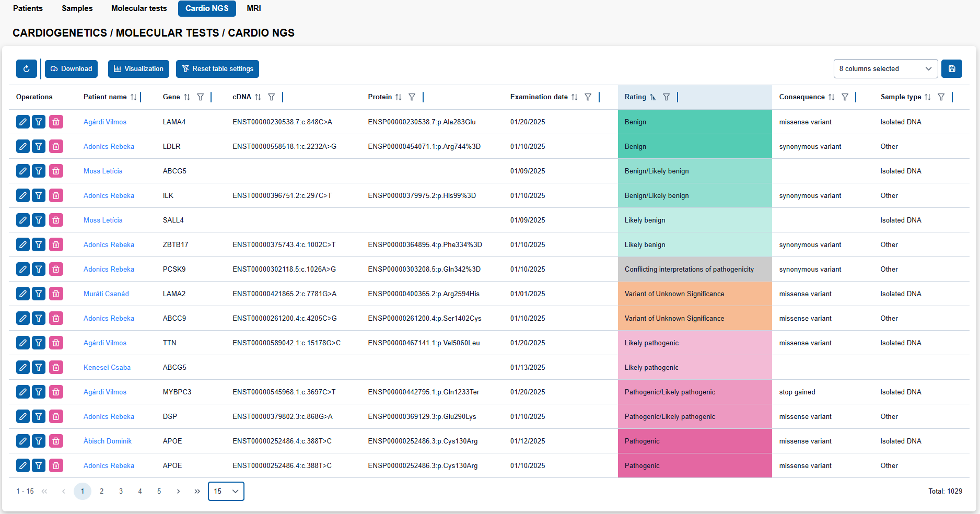Viewport: 980px width, 514px height.
Task: Open the Rating column filter funnel
Action: pos(667,97)
